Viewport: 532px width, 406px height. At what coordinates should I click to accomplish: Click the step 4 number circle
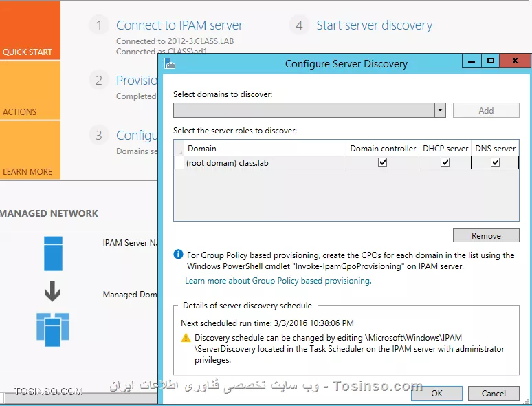(299, 25)
